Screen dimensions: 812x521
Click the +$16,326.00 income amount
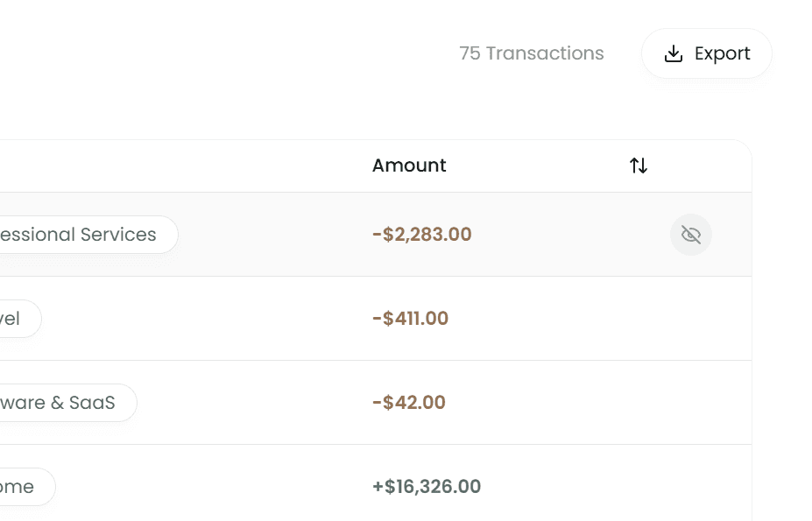pyautogui.click(x=427, y=487)
